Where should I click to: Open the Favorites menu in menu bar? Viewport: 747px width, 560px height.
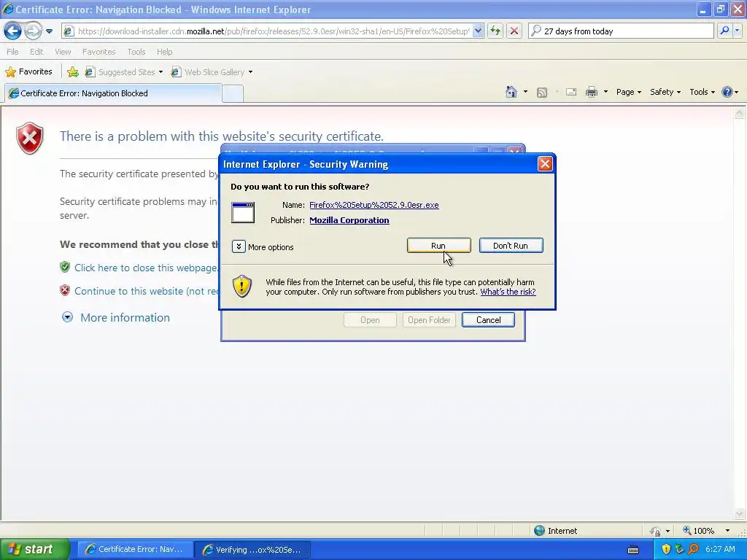click(98, 52)
